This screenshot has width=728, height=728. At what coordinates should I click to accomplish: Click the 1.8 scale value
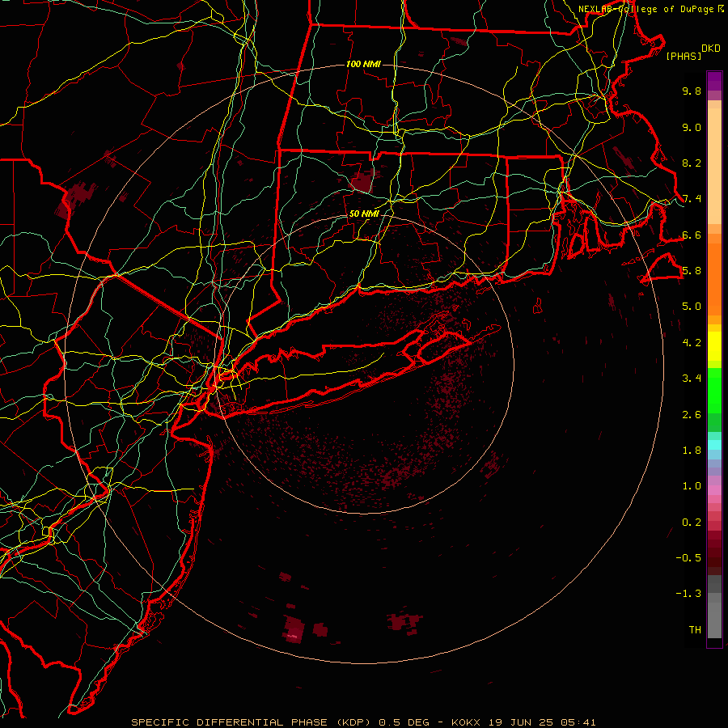tap(692, 451)
